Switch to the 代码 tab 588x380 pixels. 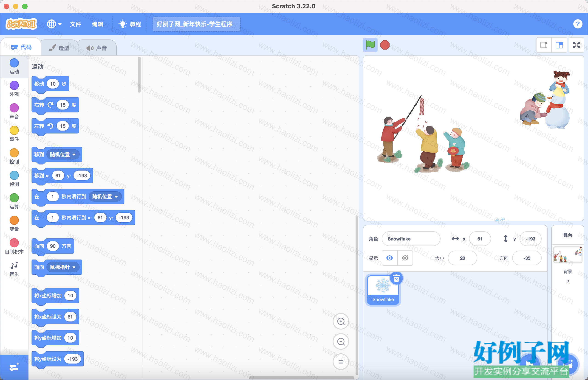[x=21, y=47]
